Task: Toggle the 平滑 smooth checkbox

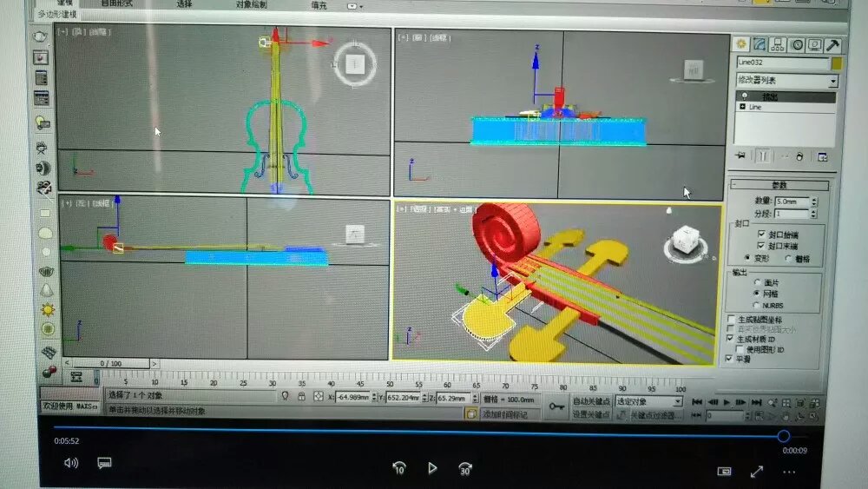Action: click(729, 358)
